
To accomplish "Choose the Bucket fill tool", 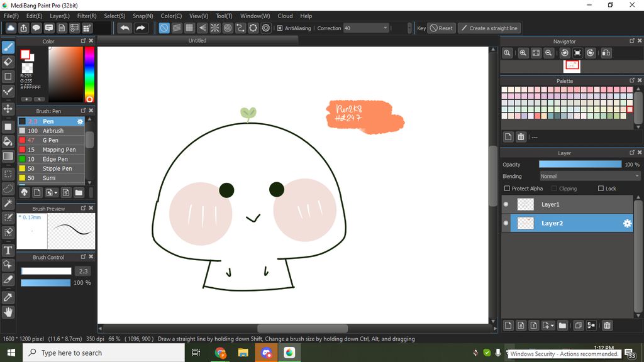I will [x=8, y=141].
